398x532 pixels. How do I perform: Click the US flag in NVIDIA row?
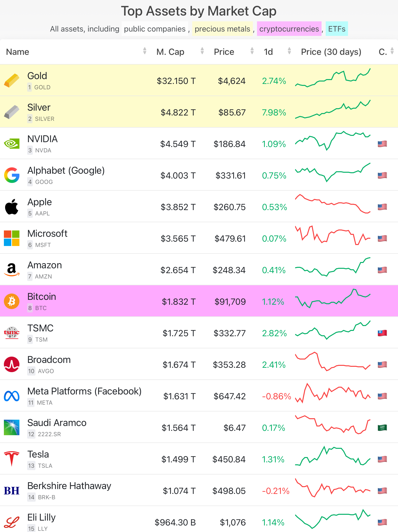pyautogui.click(x=382, y=144)
